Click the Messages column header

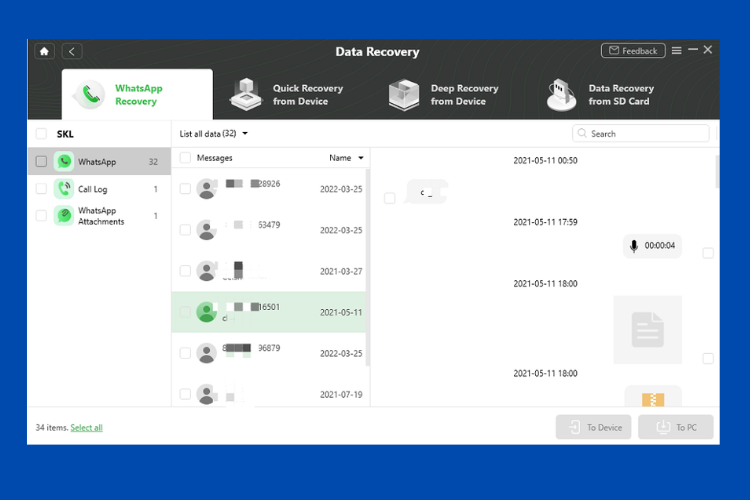pyautogui.click(x=215, y=158)
